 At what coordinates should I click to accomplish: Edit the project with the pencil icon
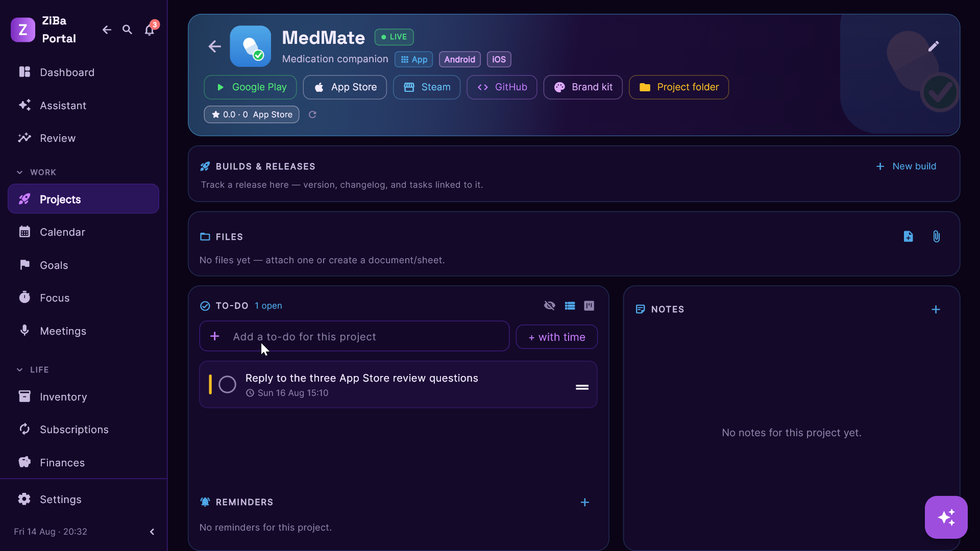click(x=934, y=46)
